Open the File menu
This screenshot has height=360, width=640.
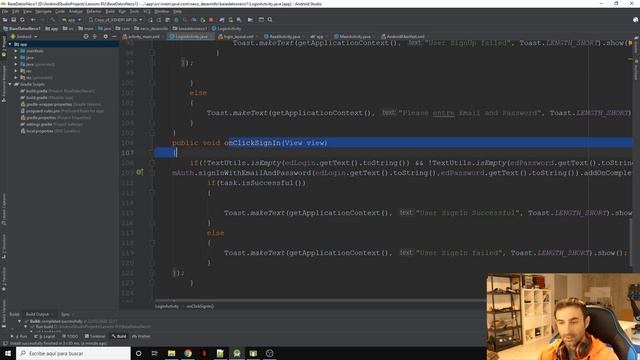click(5, 11)
